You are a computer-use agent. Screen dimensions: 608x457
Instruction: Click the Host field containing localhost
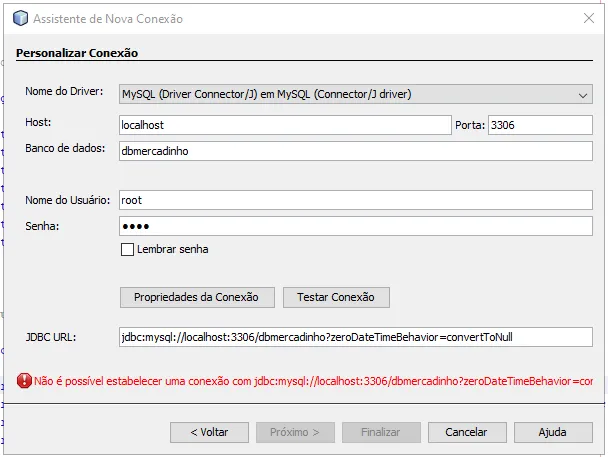pyautogui.click(x=285, y=125)
